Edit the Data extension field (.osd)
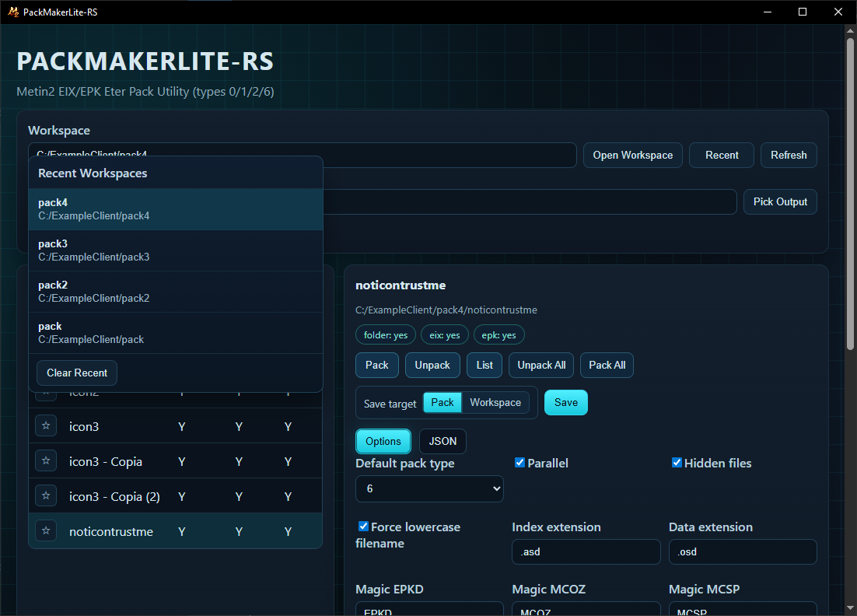This screenshot has width=857, height=616. tap(743, 552)
